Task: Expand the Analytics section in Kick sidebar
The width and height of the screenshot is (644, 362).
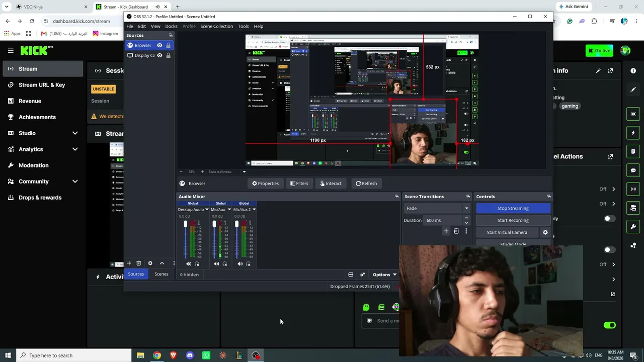Action: (x=75, y=149)
